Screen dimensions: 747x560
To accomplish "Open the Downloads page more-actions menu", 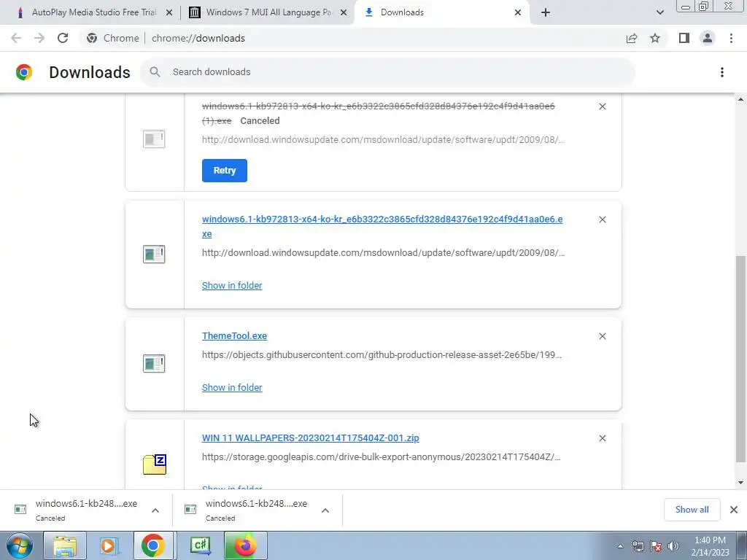I will 721,72.
